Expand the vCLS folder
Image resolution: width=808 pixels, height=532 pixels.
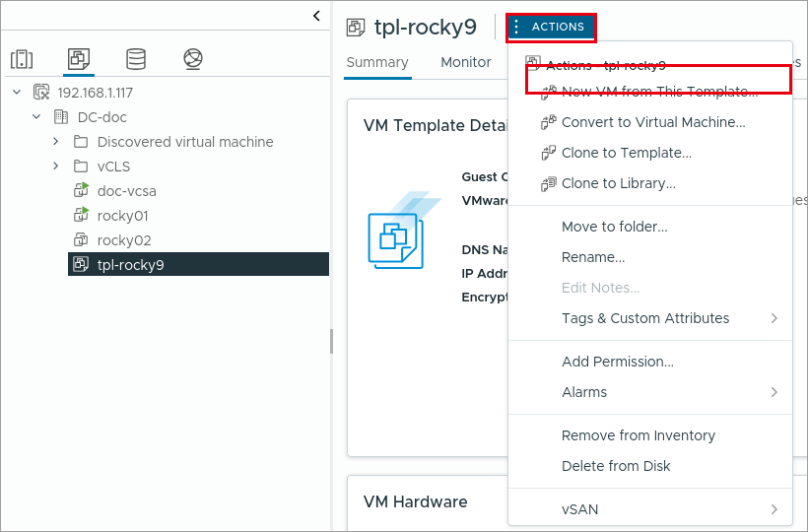click(x=56, y=166)
